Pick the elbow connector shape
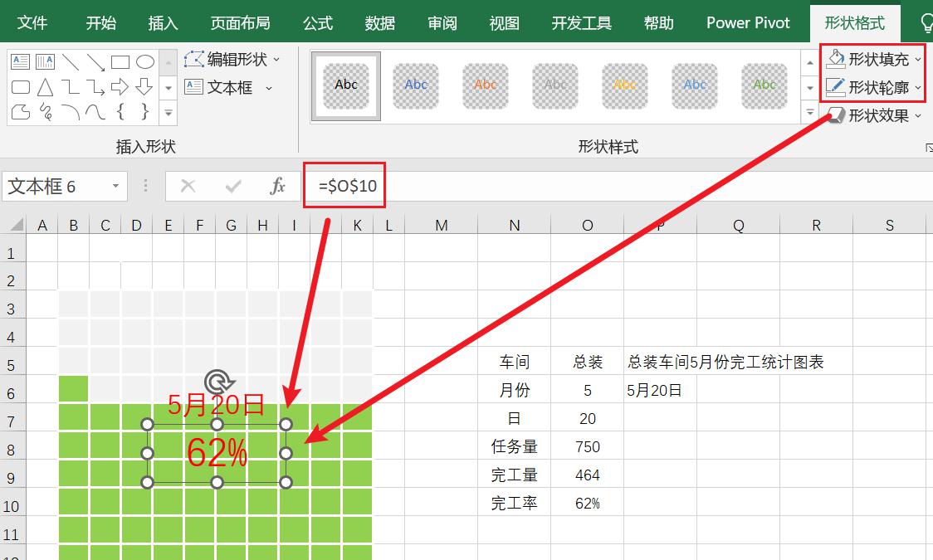The width and height of the screenshot is (933, 560). [x=71, y=87]
